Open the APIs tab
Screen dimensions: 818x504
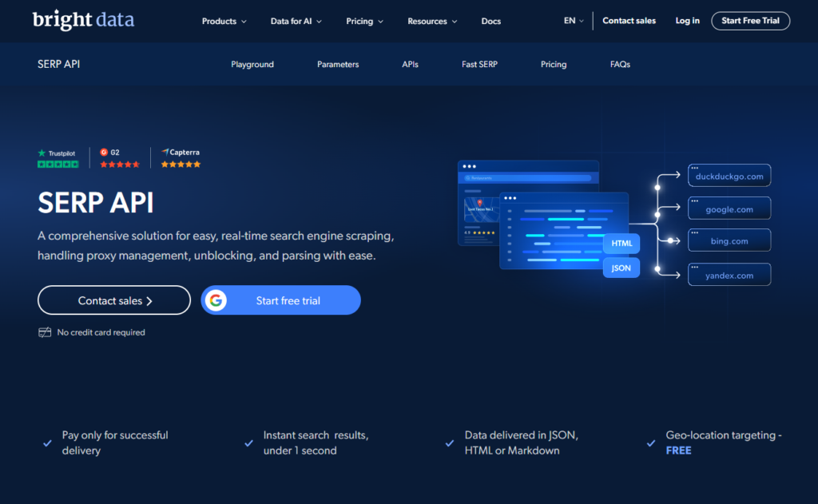(410, 64)
